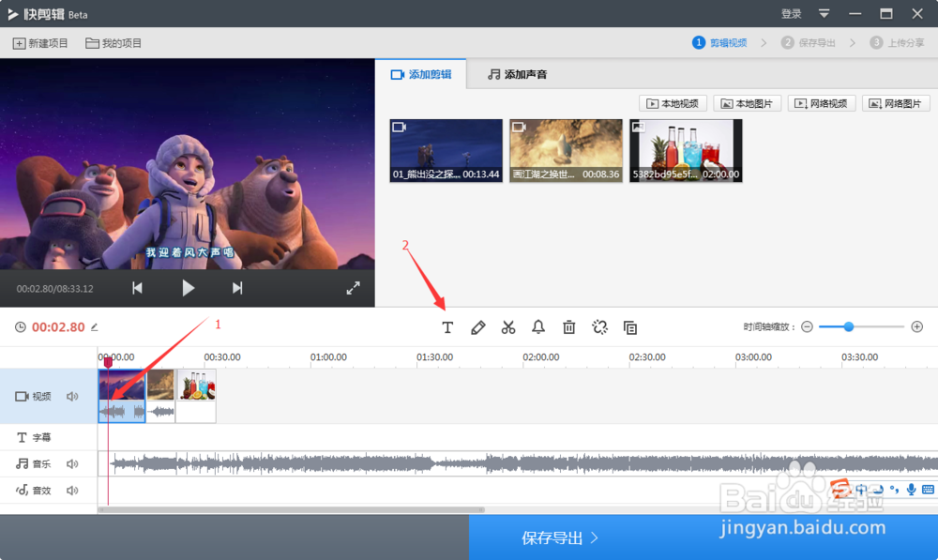Click the red playhead marker

pyautogui.click(x=108, y=361)
